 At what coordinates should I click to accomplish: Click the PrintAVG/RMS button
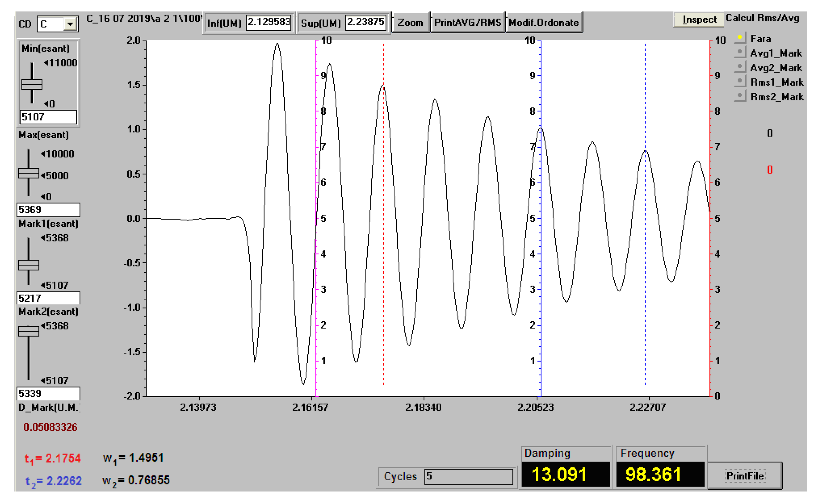pos(468,23)
